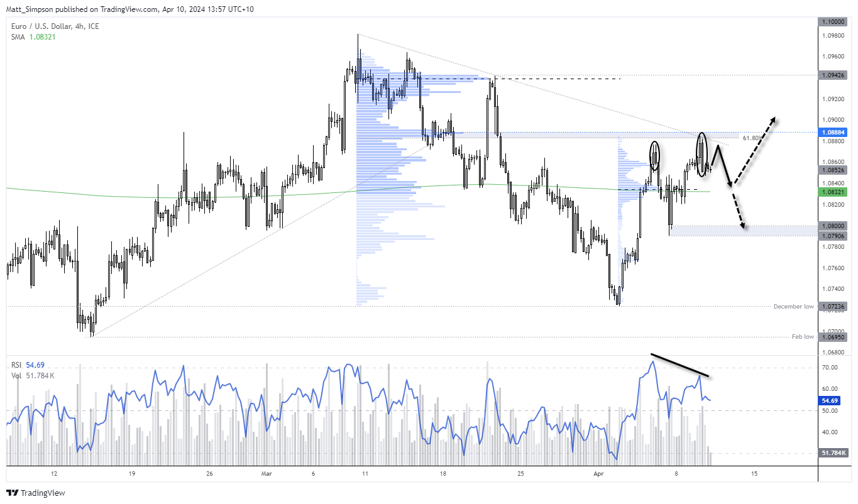Screen dimensions: 858x504
Task: Click the '18' date label on time axis
Action: coord(443,473)
